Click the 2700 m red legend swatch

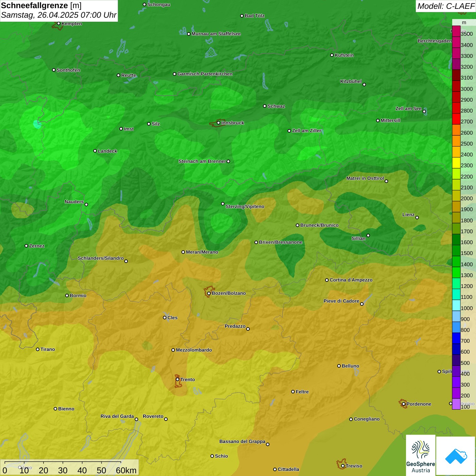(456, 119)
